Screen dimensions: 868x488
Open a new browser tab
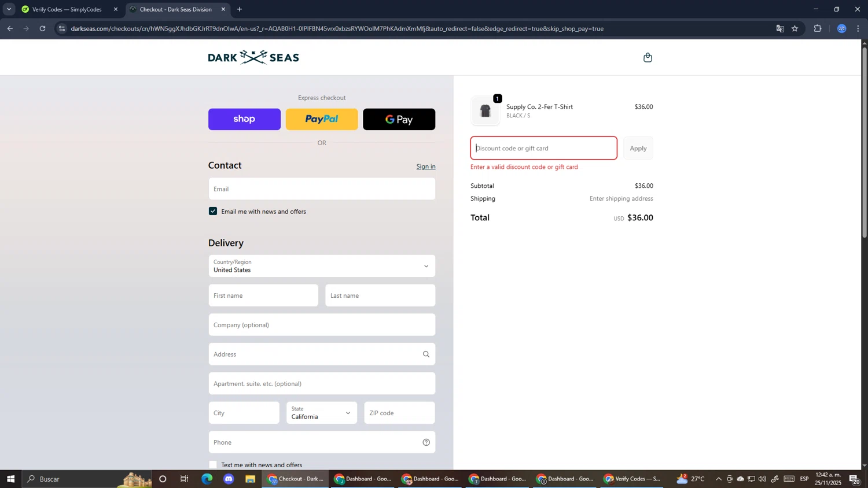(240, 9)
